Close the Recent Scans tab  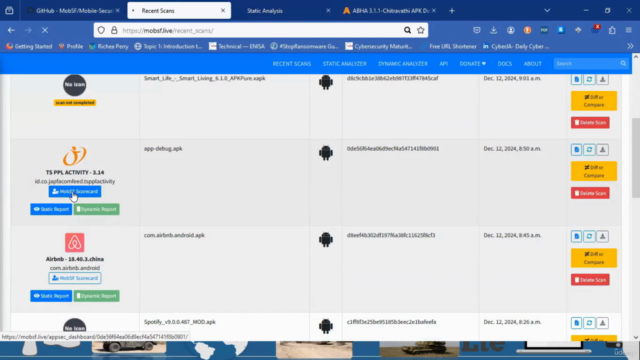point(223,11)
